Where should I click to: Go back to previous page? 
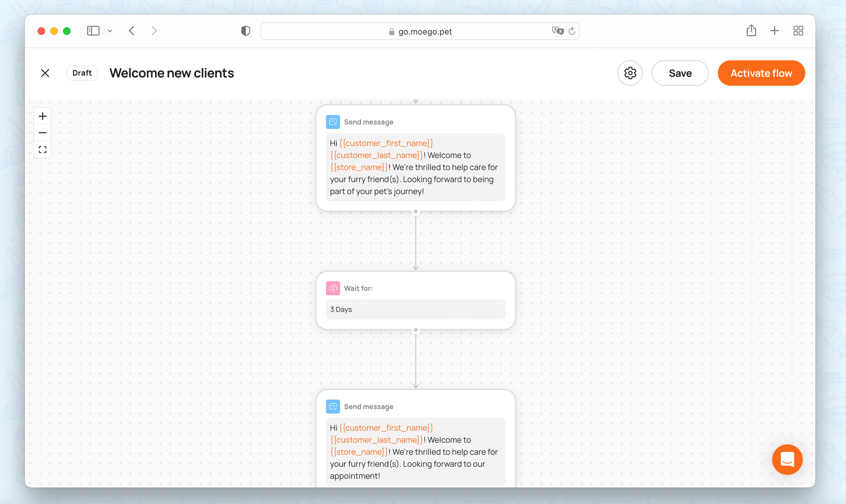click(132, 31)
